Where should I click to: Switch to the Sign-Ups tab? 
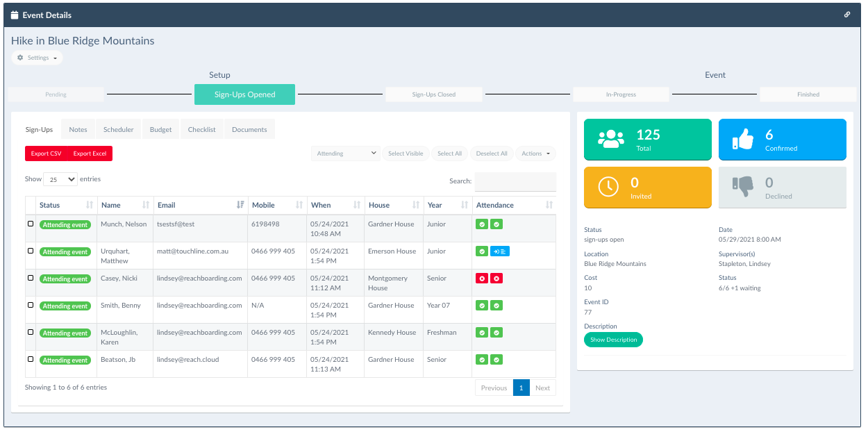39,129
